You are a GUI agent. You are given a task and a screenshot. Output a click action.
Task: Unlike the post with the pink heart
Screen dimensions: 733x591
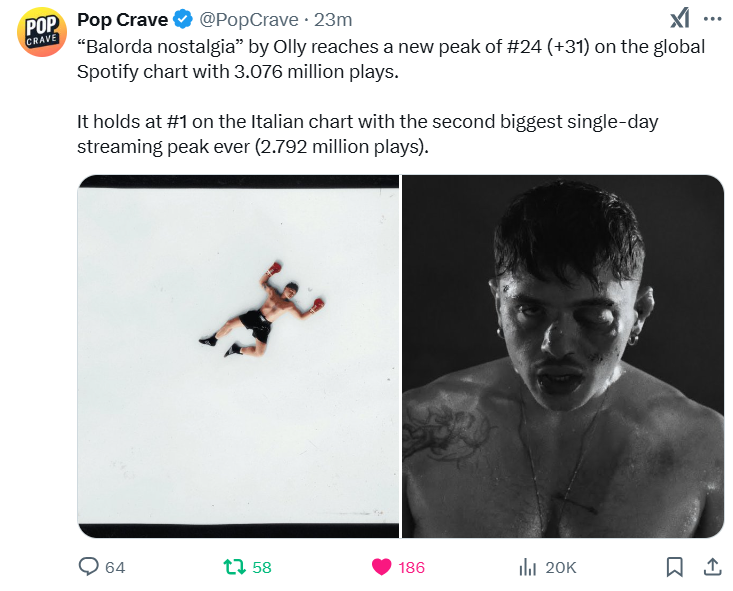click(381, 567)
